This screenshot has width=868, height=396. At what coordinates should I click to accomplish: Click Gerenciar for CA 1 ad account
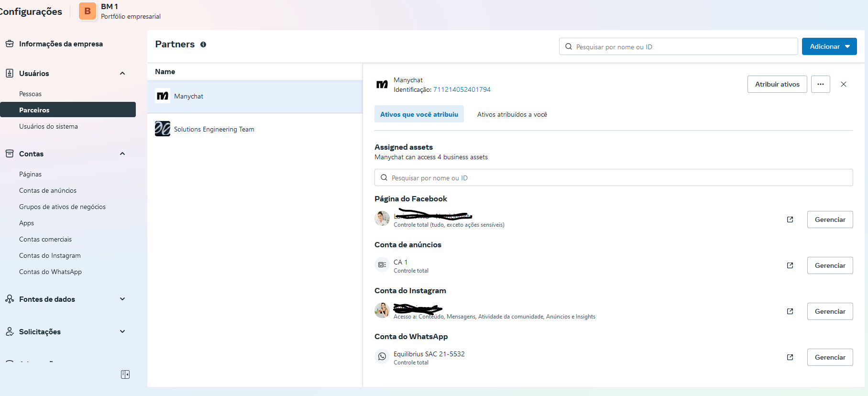pos(830,265)
